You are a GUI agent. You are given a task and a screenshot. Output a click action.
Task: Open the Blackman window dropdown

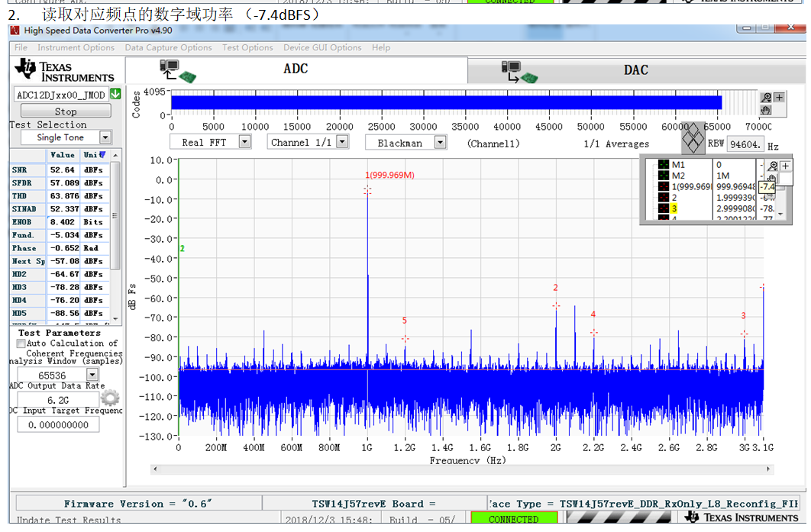click(440, 142)
